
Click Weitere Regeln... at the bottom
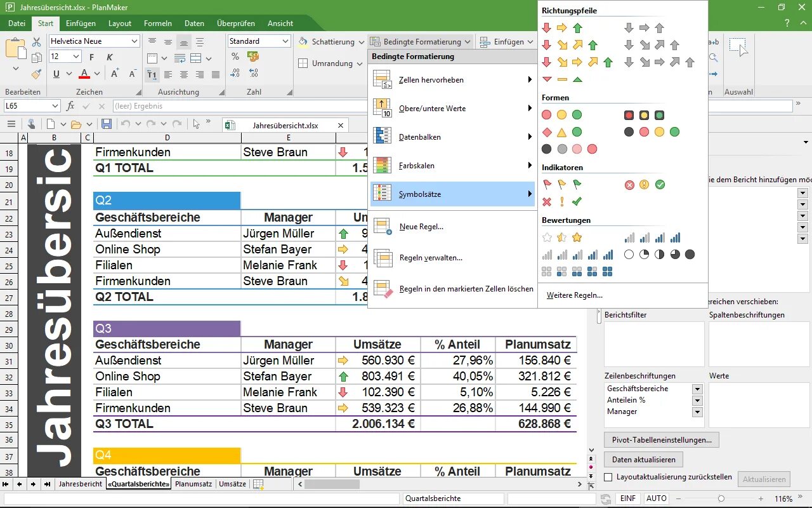575,295
